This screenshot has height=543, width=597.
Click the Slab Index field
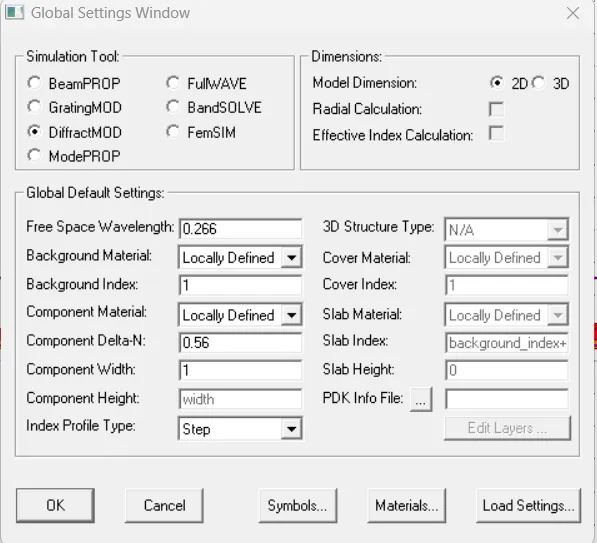click(507, 342)
